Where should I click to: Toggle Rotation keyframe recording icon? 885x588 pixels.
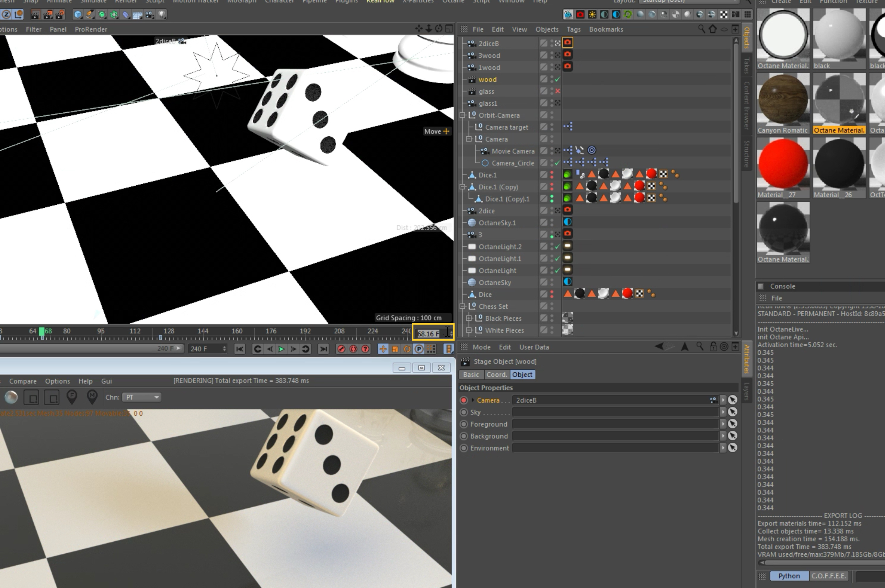click(x=407, y=349)
